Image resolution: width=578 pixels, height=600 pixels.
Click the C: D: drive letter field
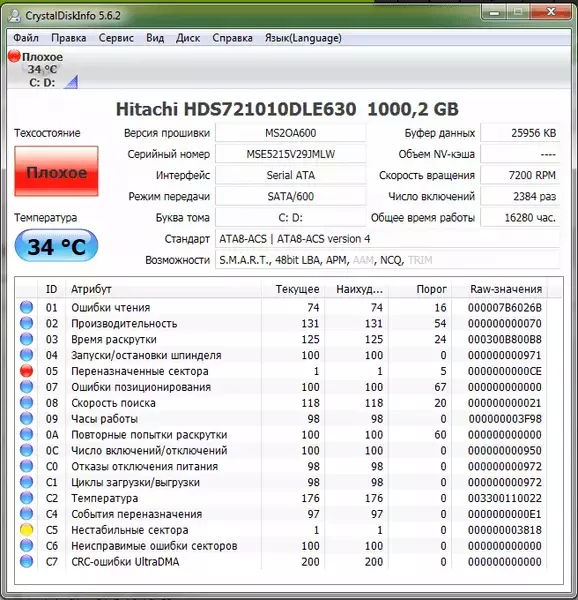(x=291, y=218)
